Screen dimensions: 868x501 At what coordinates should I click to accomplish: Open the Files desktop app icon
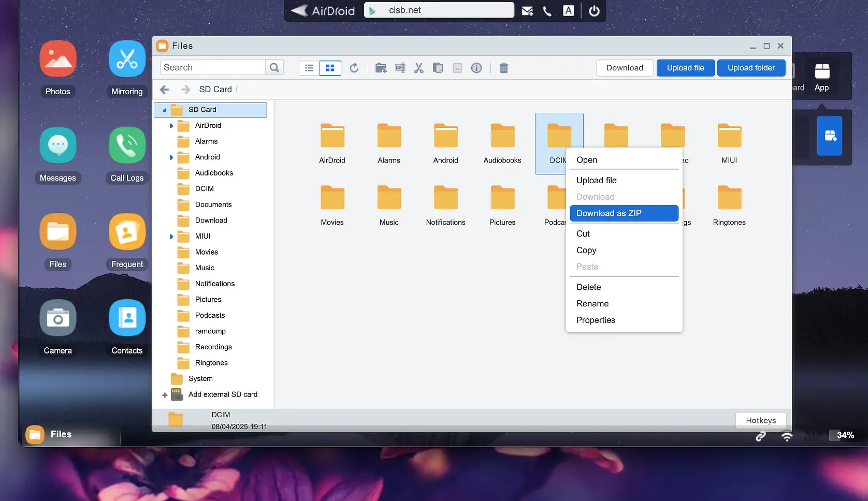[58, 232]
